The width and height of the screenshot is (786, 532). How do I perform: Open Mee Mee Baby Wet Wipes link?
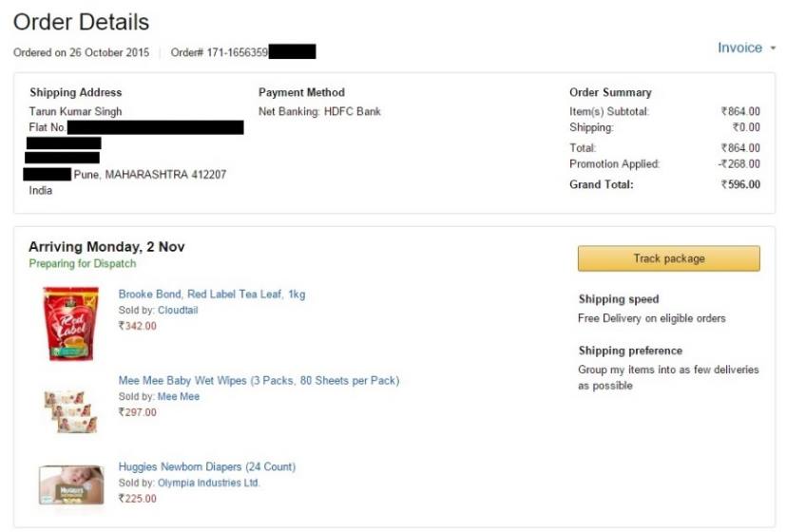click(x=259, y=380)
